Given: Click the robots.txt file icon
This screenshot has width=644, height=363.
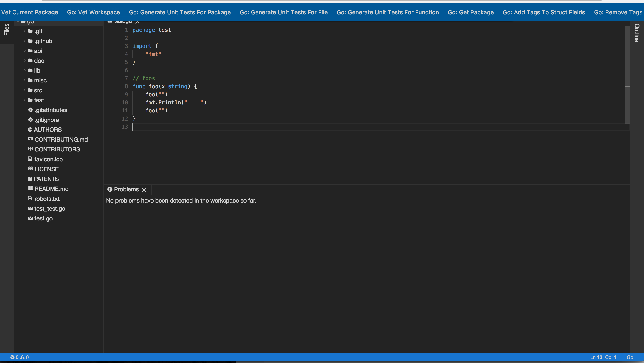Looking at the screenshot, I should (x=30, y=198).
